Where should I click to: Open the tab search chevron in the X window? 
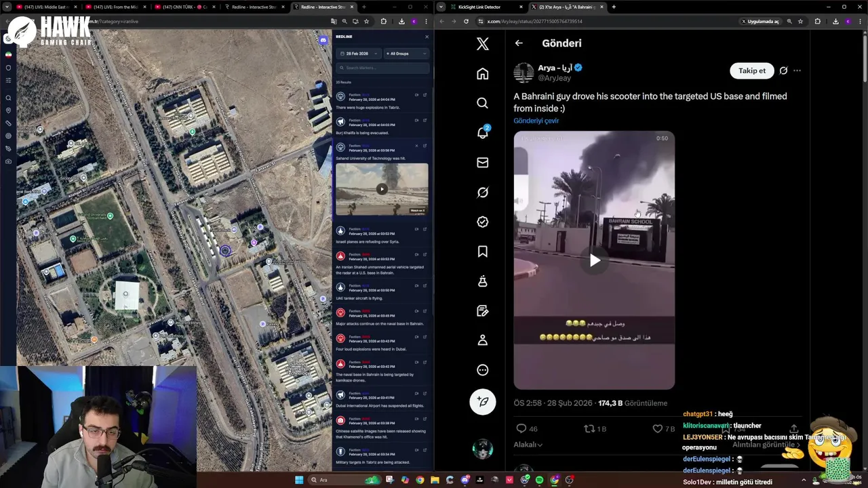tap(441, 7)
